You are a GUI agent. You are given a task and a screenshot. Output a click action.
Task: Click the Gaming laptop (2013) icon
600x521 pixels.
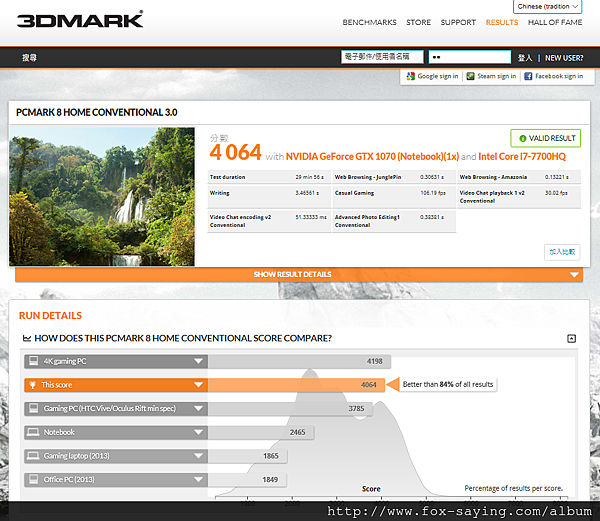pyautogui.click(x=33, y=456)
